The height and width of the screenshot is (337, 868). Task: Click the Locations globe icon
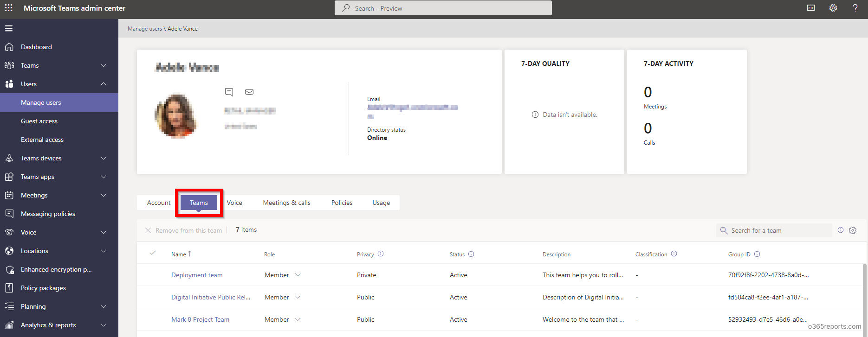(9, 251)
